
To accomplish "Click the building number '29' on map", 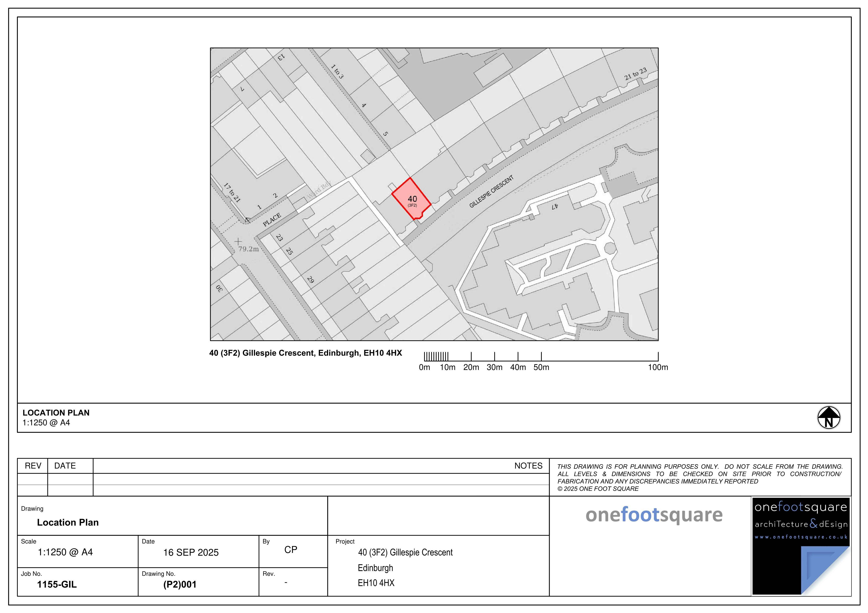I will (x=310, y=280).
